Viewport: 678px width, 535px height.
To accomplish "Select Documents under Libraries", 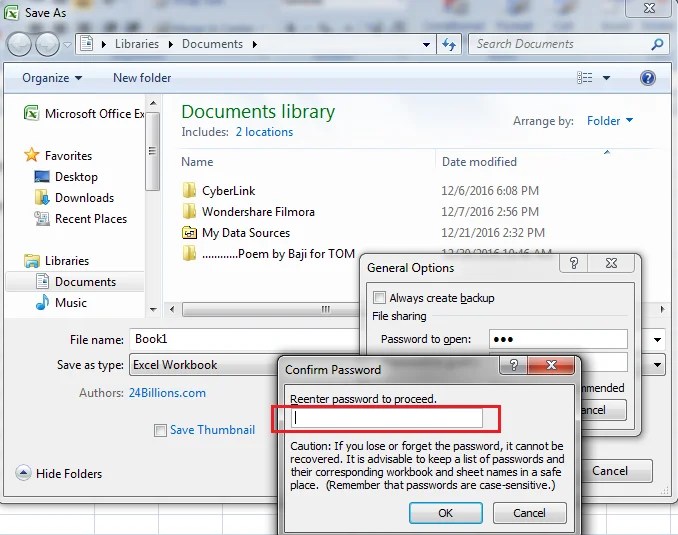I will pos(76,282).
